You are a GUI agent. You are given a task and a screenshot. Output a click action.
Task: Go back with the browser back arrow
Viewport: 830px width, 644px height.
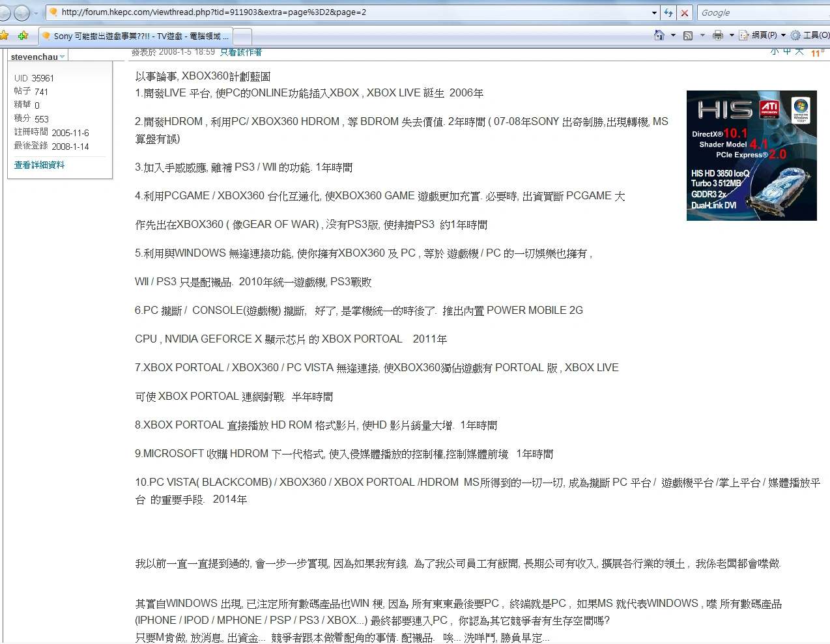coord(4,12)
